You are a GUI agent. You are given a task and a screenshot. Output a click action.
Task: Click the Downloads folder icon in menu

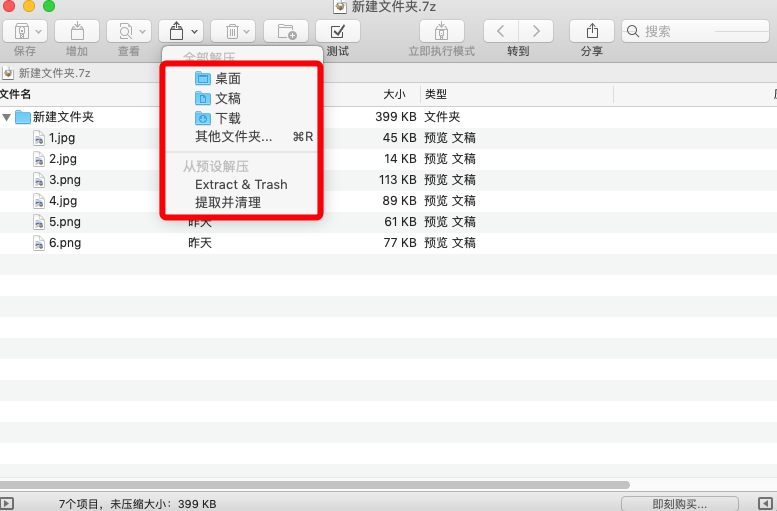pyautogui.click(x=203, y=118)
